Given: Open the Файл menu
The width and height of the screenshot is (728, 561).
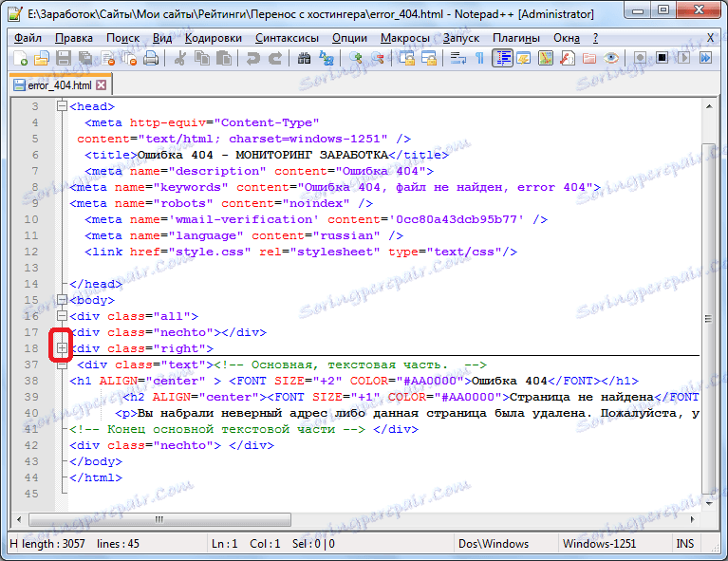Looking at the screenshot, I should [x=28, y=38].
